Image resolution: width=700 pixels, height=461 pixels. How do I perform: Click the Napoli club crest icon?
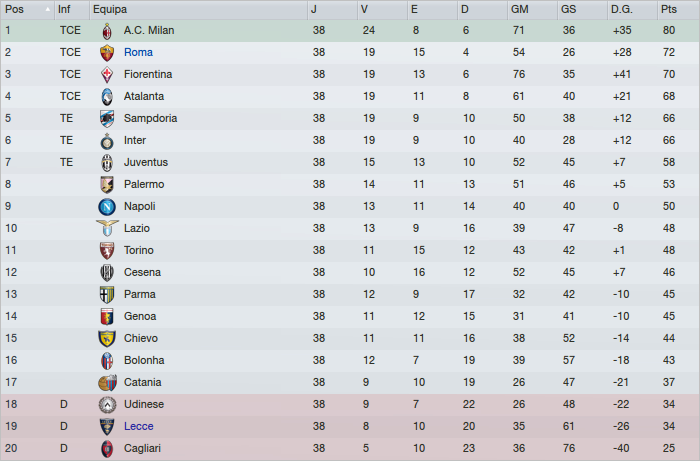107,206
